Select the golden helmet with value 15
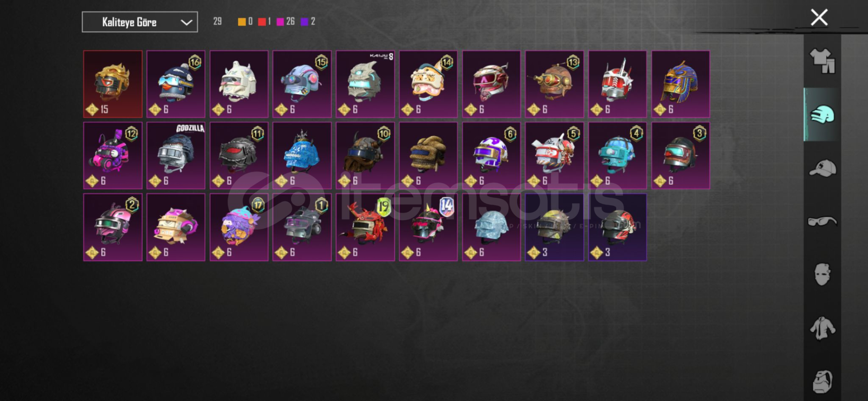The image size is (868, 401). pos(113,84)
